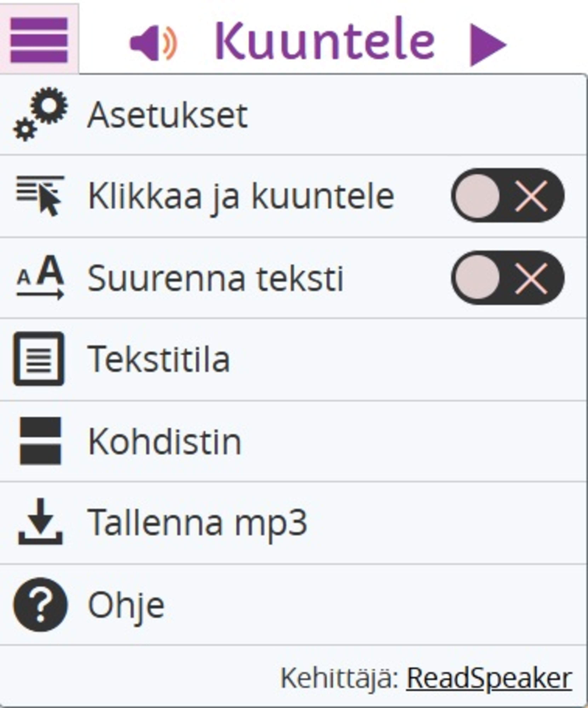Click the purple speaker icon
Screen dimensions: 588x708
(154, 43)
